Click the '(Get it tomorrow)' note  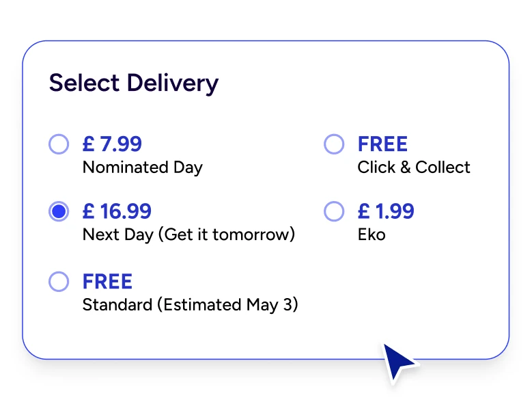[x=227, y=235]
